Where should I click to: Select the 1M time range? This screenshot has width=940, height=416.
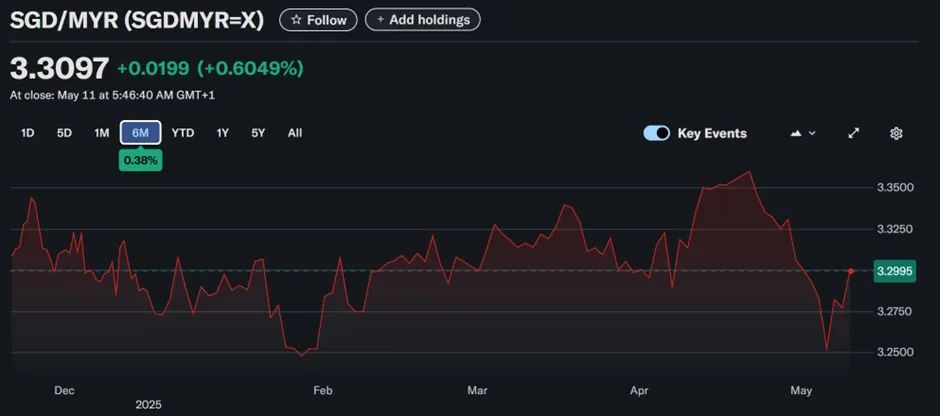point(102,133)
